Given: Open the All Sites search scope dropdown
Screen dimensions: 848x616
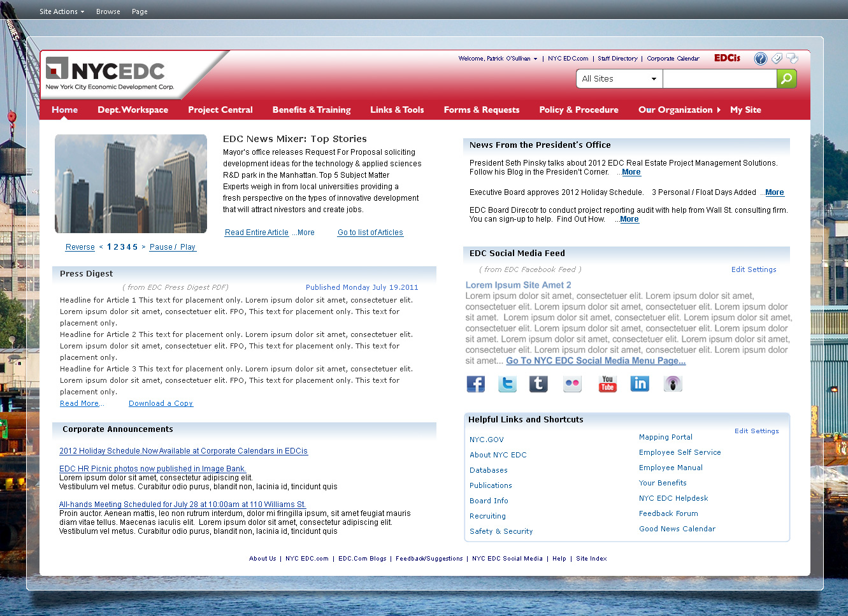Looking at the screenshot, I should pos(619,78).
